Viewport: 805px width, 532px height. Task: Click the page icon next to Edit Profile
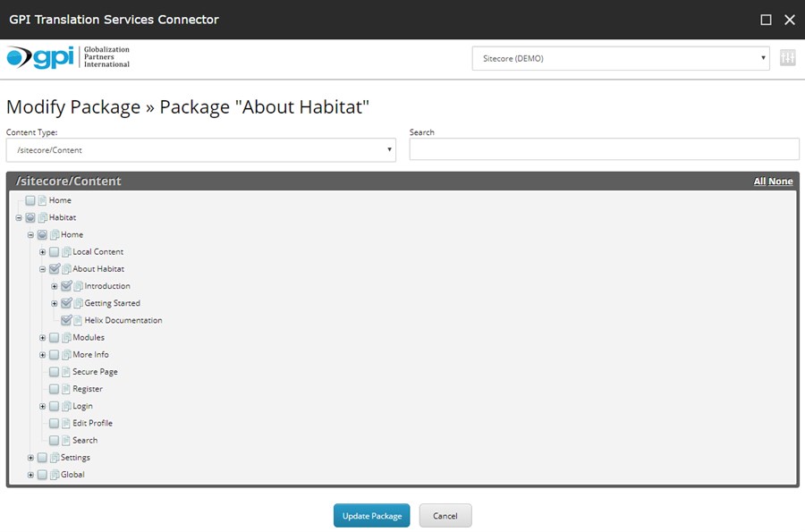(x=64, y=423)
